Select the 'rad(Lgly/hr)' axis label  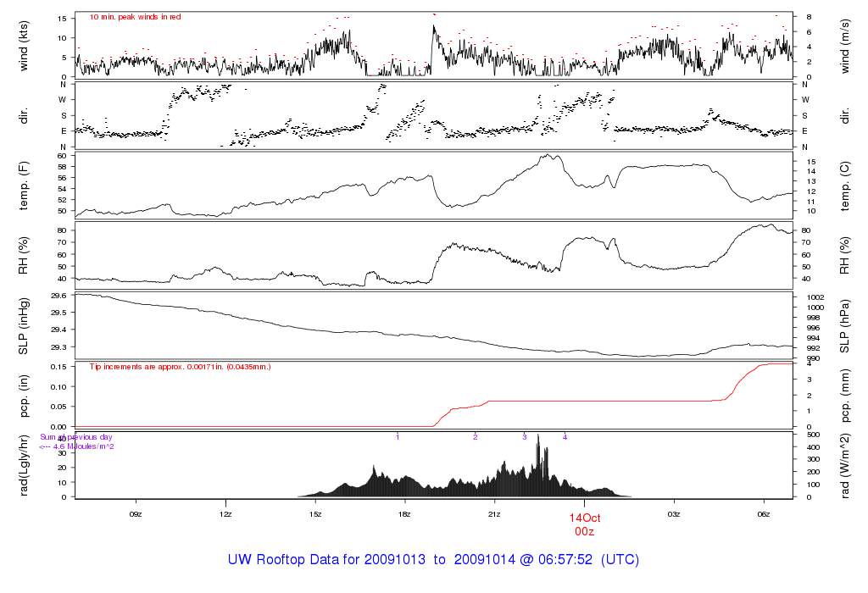click(23, 466)
